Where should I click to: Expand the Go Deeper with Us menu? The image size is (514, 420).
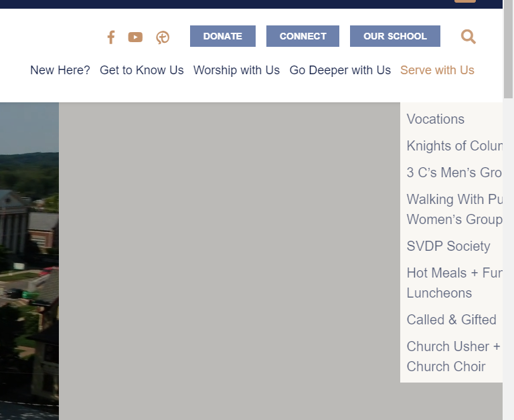[x=340, y=70]
